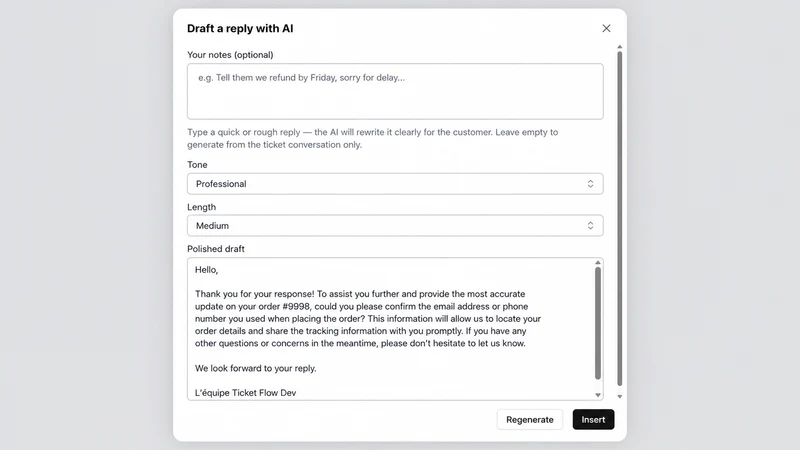Click the 'Draft a reply with AI' heading
Screen dimensions: 800x450
tap(240, 29)
